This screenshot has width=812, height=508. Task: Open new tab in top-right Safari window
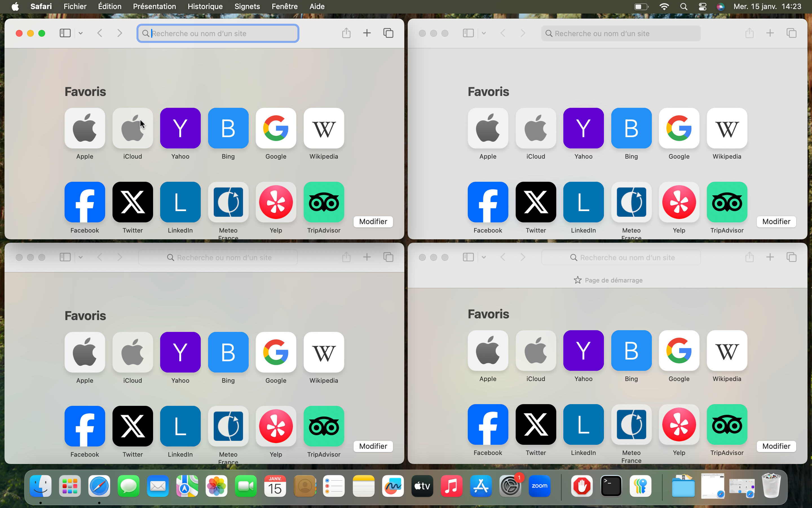coord(770,33)
